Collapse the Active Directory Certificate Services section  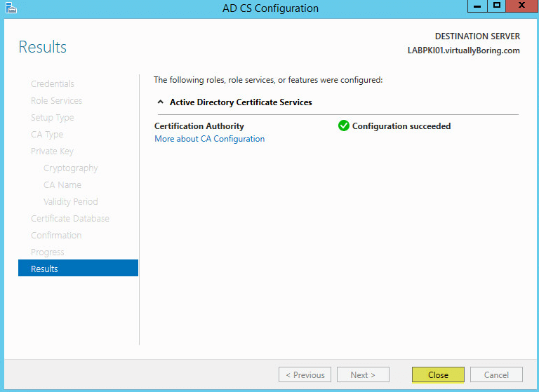pos(160,102)
